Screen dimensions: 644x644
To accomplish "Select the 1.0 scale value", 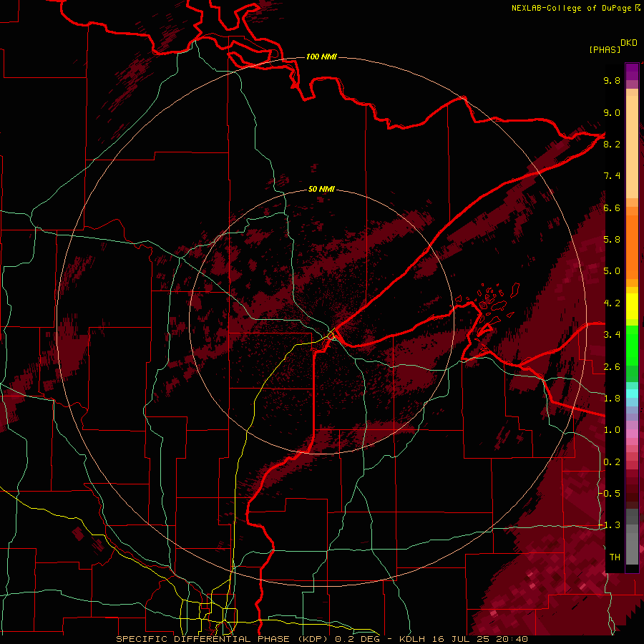I will (x=612, y=430).
